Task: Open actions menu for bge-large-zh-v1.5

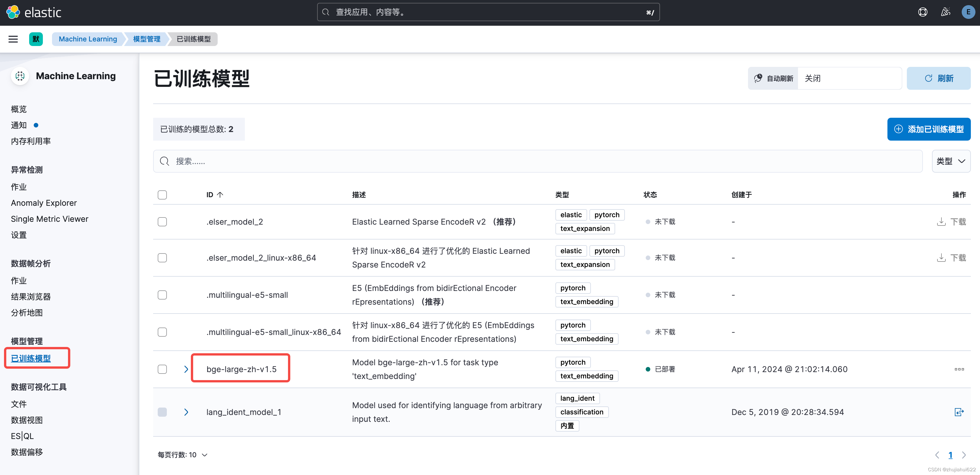Action: pos(959,369)
